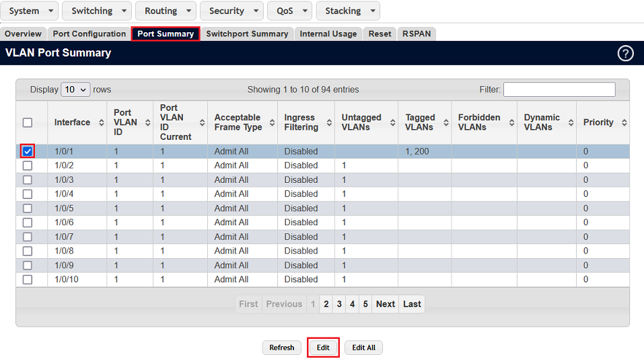Go to page 5
This screenshot has width=644, height=363.
coord(365,304)
